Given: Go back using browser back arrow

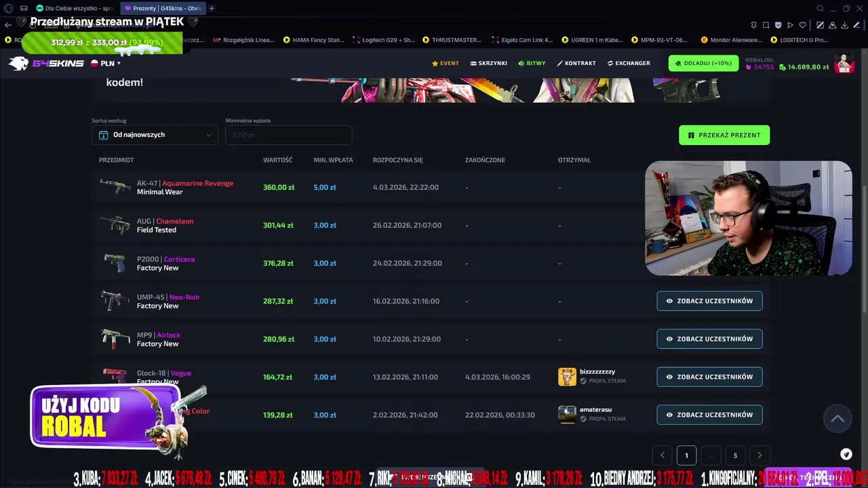Looking at the screenshot, I should click(8, 25).
